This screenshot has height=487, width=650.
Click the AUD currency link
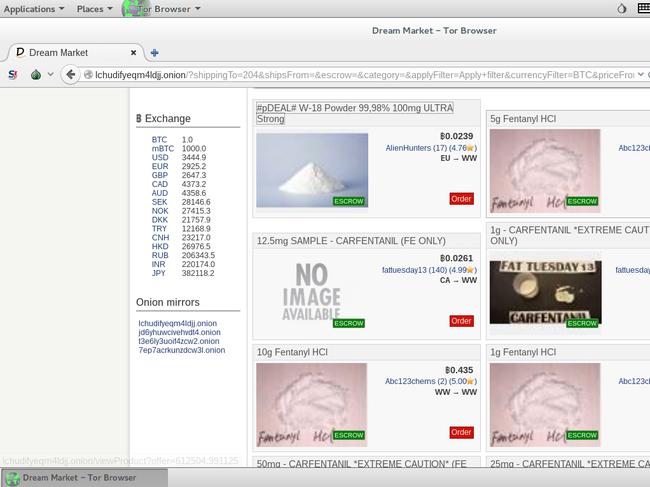[x=160, y=193]
